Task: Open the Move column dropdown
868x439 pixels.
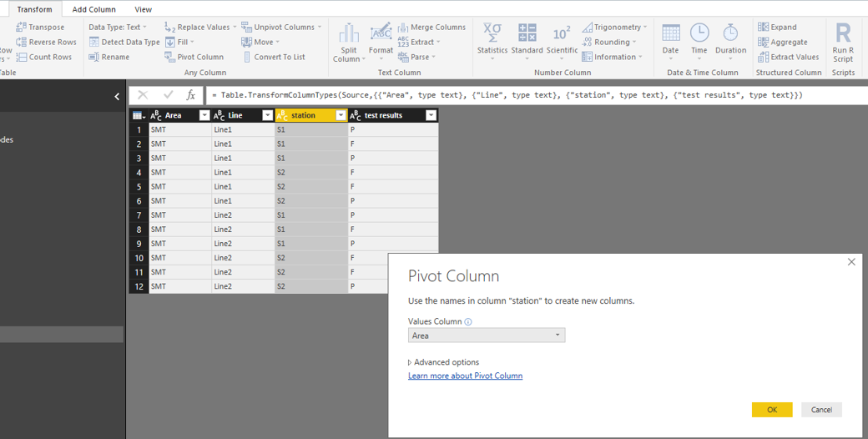Action: [x=260, y=42]
